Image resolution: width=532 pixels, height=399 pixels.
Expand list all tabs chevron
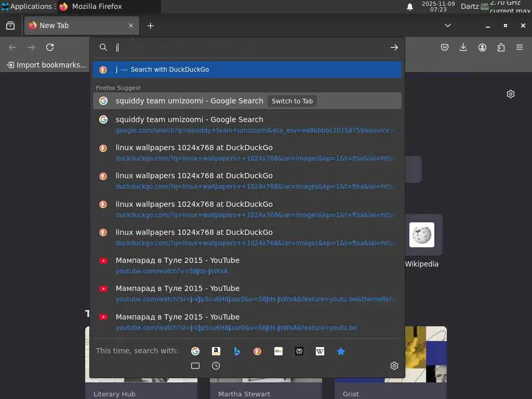pos(448,25)
